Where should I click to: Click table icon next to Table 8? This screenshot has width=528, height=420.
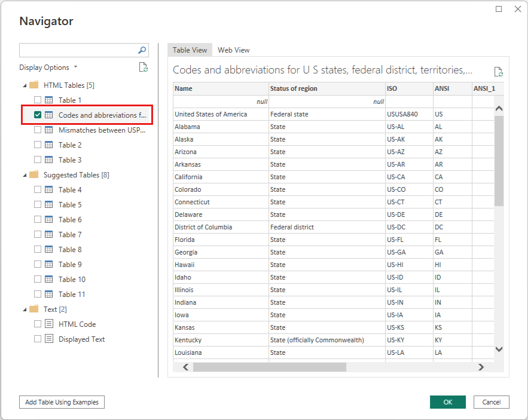pos(49,249)
